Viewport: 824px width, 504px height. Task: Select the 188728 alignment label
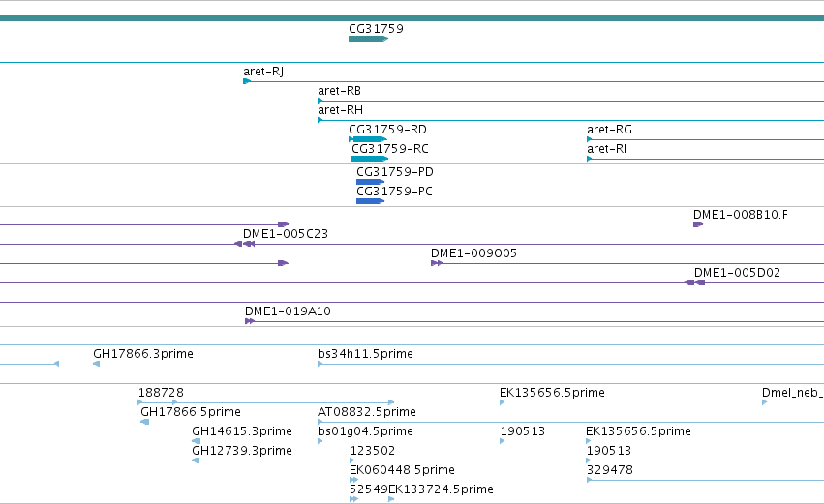[161, 393]
